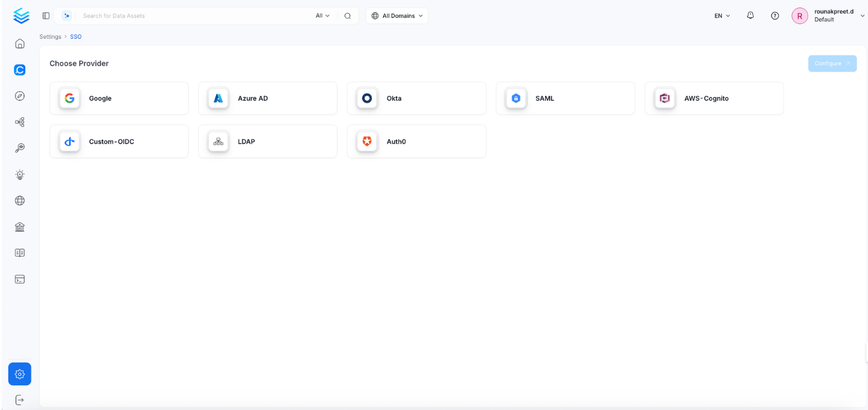Viewport: 868px width, 410px height.
Task: Click the AWS-Cognito logo icon
Action: click(665, 98)
